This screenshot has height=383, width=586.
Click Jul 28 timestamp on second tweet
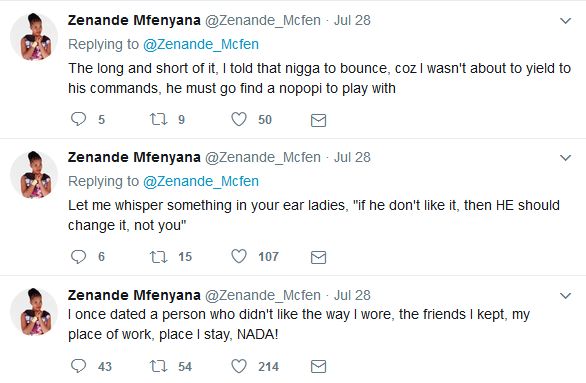pos(352,157)
